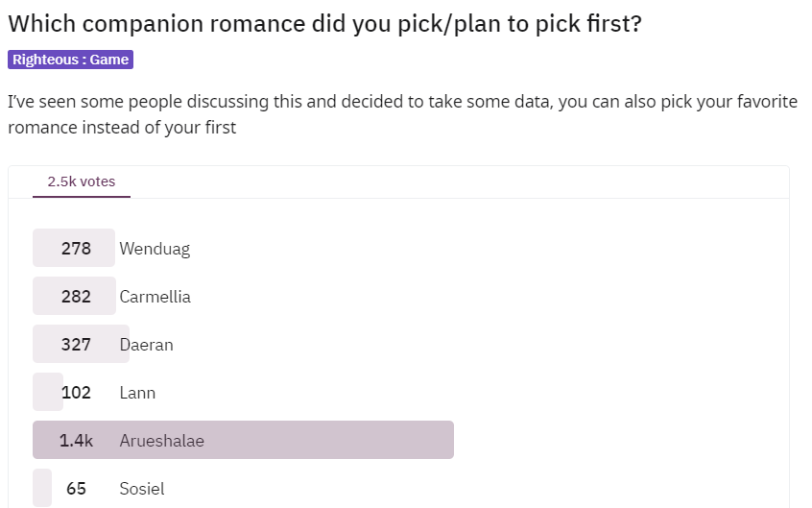Select the "2.5k votes" tab
Screen dimensions: 812x508
[82, 181]
